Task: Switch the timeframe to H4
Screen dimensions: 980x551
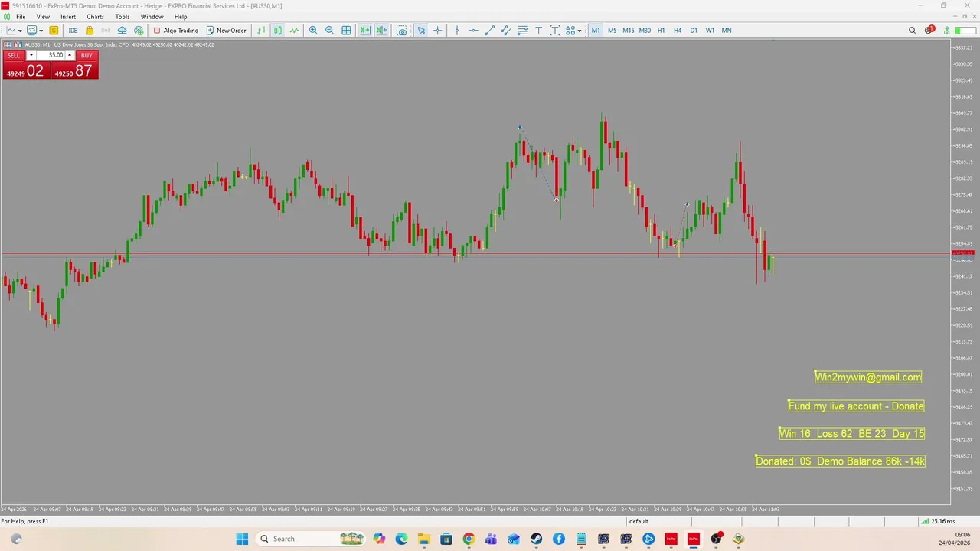Action: tap(677, 31)
